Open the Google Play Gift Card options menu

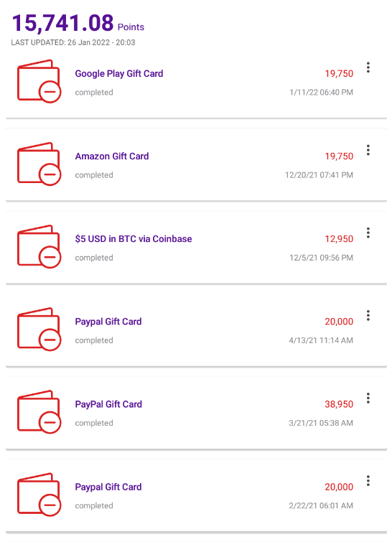pos(368,67)
